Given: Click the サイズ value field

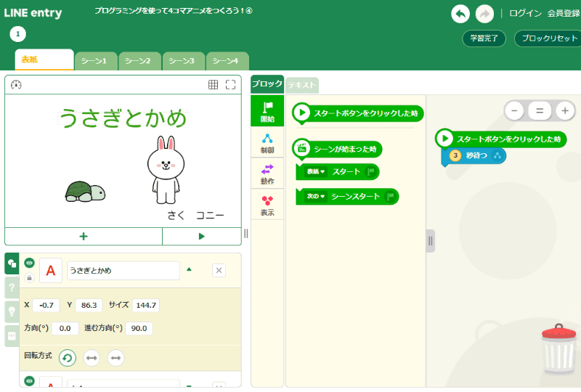Looking at the screenshot, I should point(146,306).
